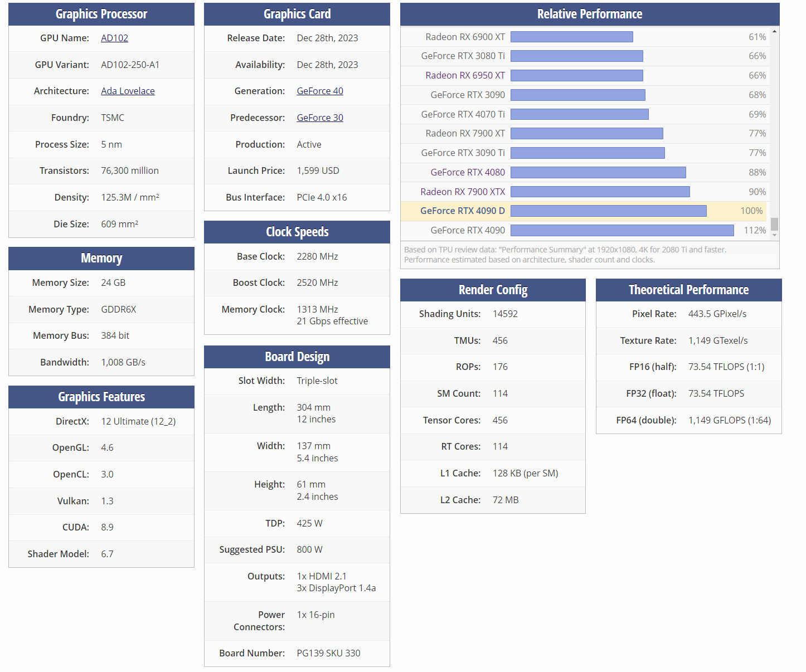This screenshot has height=672, width=806.
Task: Click the Memory Size value 24 GB
Action: 113,283
